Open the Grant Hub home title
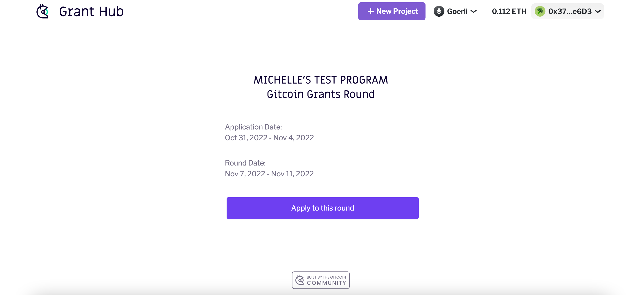This screenshot has height=295, width=644. pos(91,11)
